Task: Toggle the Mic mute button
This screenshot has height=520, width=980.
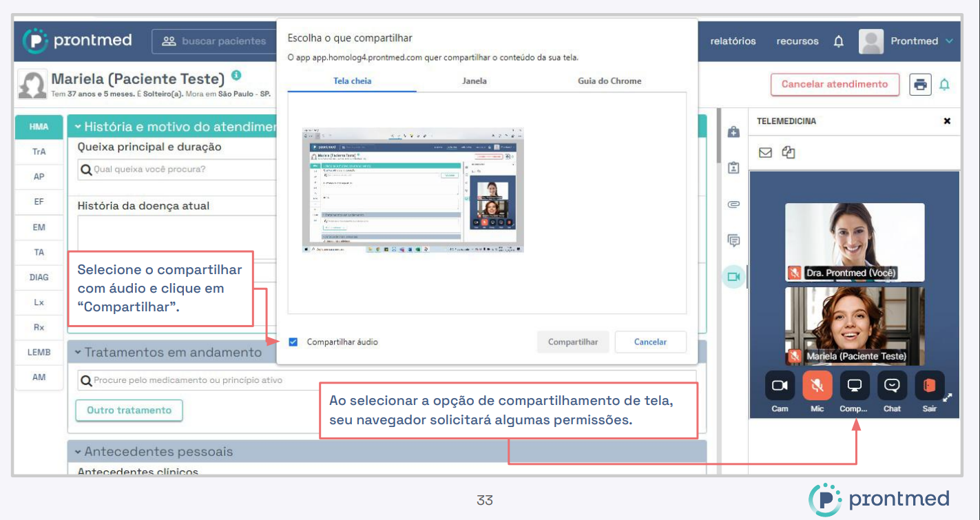Action: [x=817, y=386]
